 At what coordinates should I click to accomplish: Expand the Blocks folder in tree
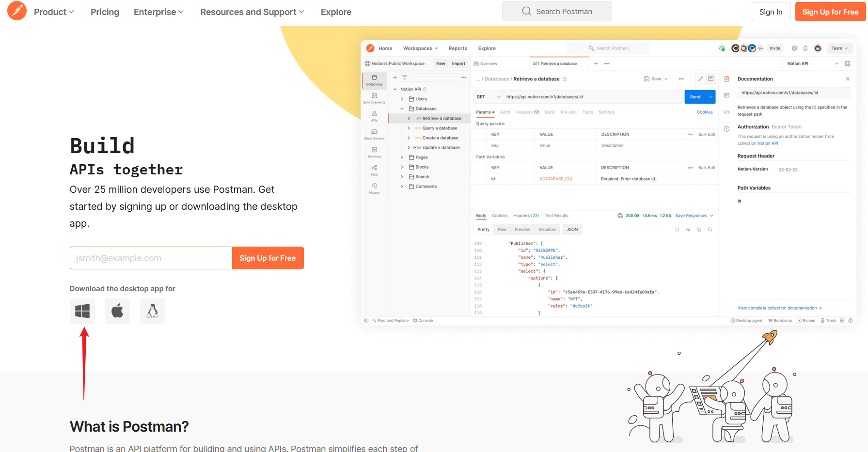pos(402,167)
